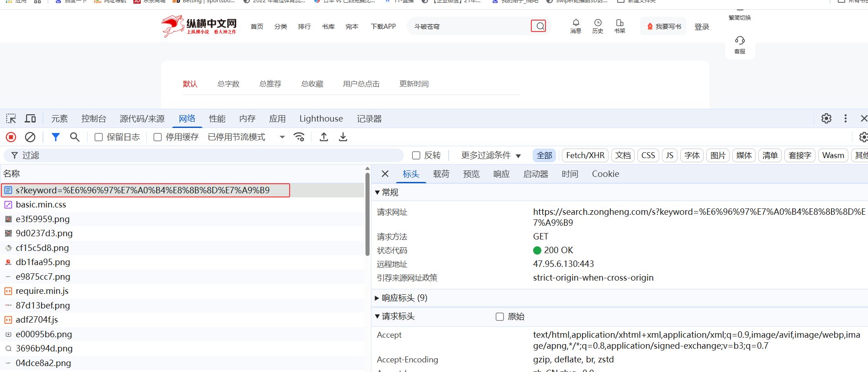This screenshot has height=372, width=868.
Task: Open the Cookie tab in request details
Action: pos(606,174)
